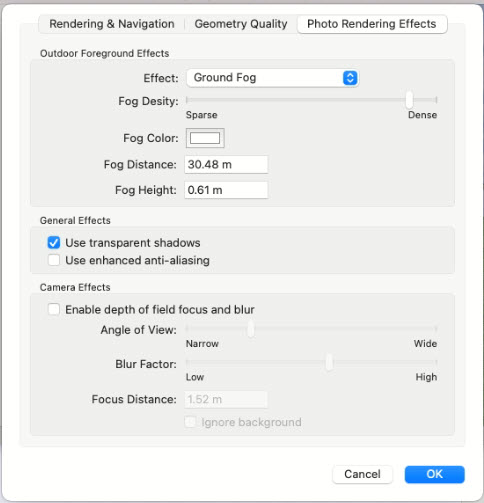This screenshot has width=484, height=503.
Task: Click the Fog Density slider thumb
Action: (x=409, y=100)
